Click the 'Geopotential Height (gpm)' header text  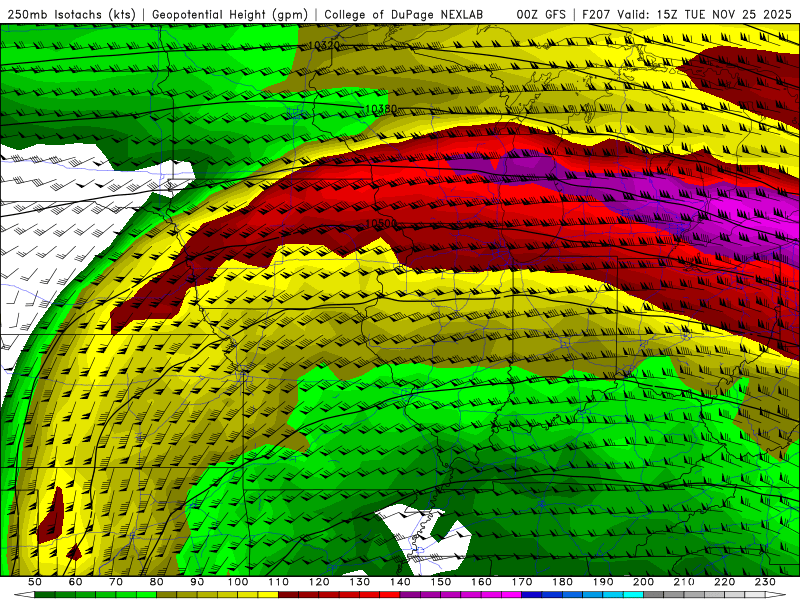230,15
